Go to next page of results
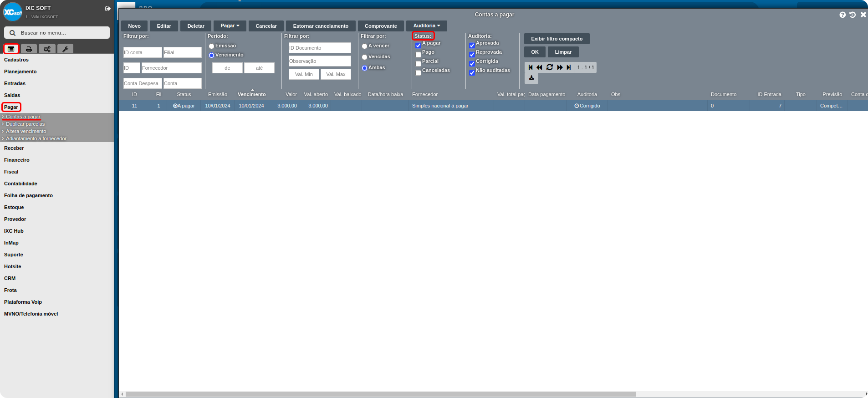 560,67
